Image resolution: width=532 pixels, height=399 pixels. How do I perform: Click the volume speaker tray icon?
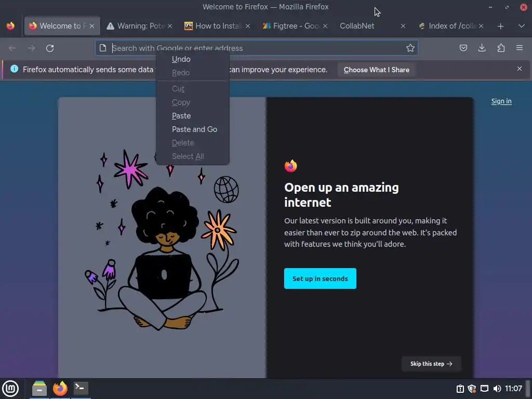497,389
